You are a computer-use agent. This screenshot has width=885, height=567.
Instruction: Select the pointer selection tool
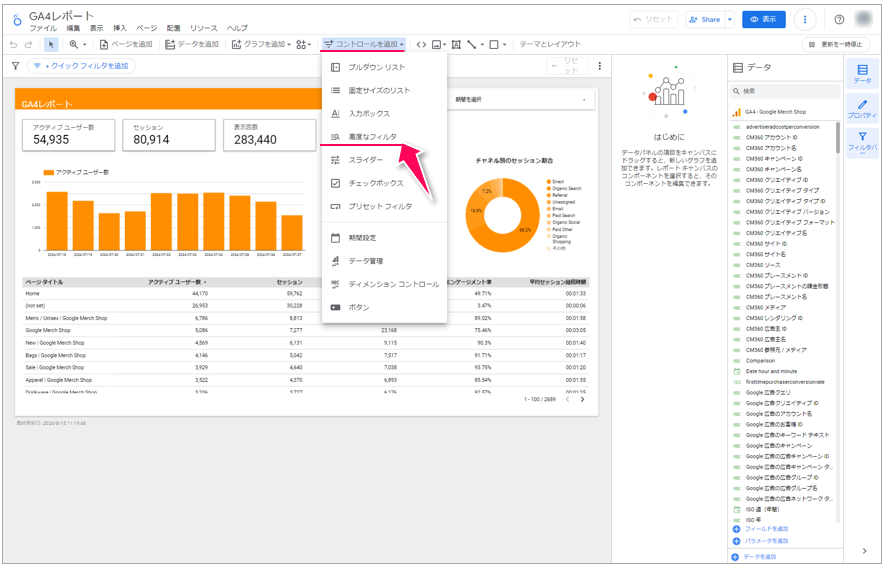pos(51,44)
